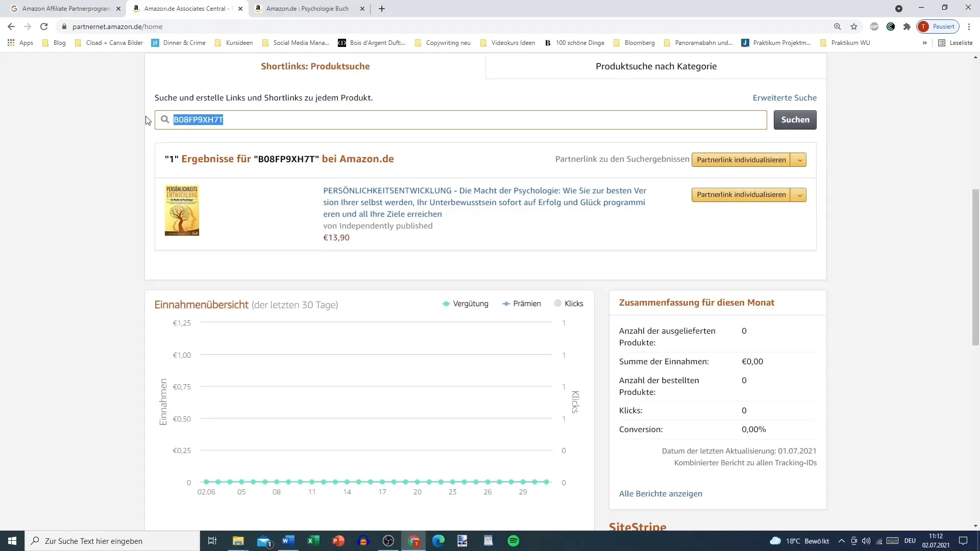Open Dinner & Crime bookmark

[179, 43]
